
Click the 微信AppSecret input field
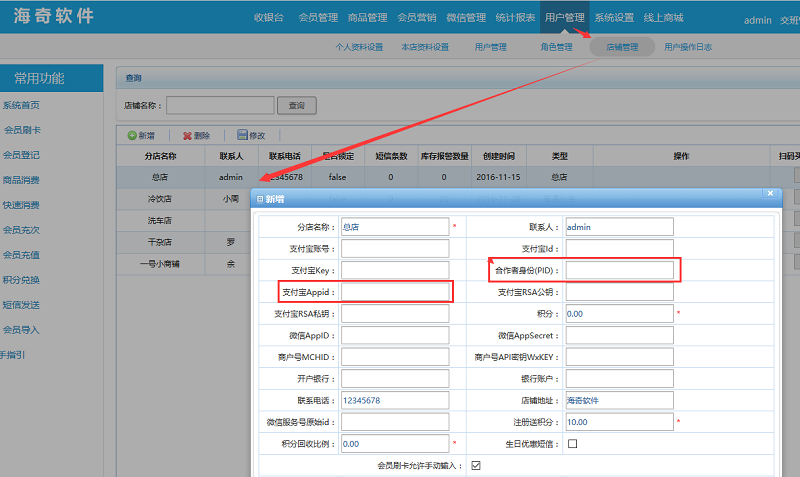point(619,335)
